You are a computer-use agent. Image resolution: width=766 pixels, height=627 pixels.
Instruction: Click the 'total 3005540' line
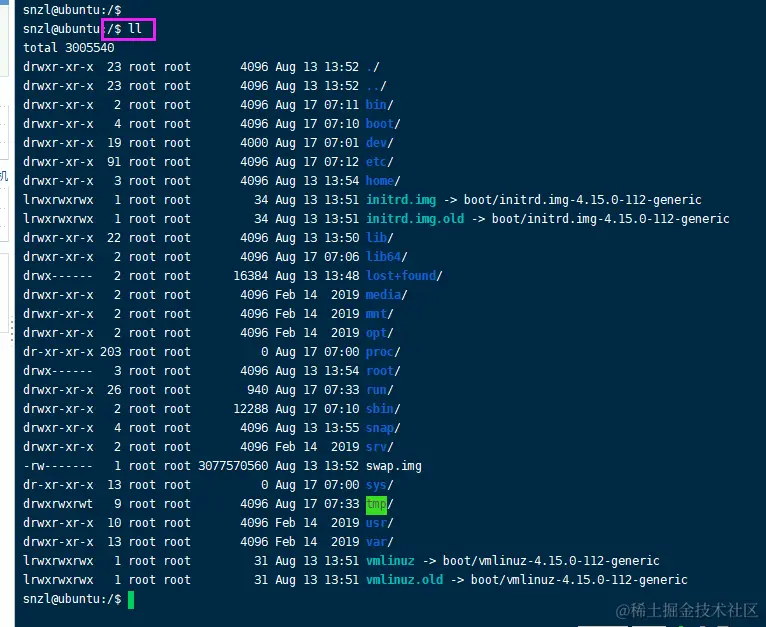coord(69,48)
